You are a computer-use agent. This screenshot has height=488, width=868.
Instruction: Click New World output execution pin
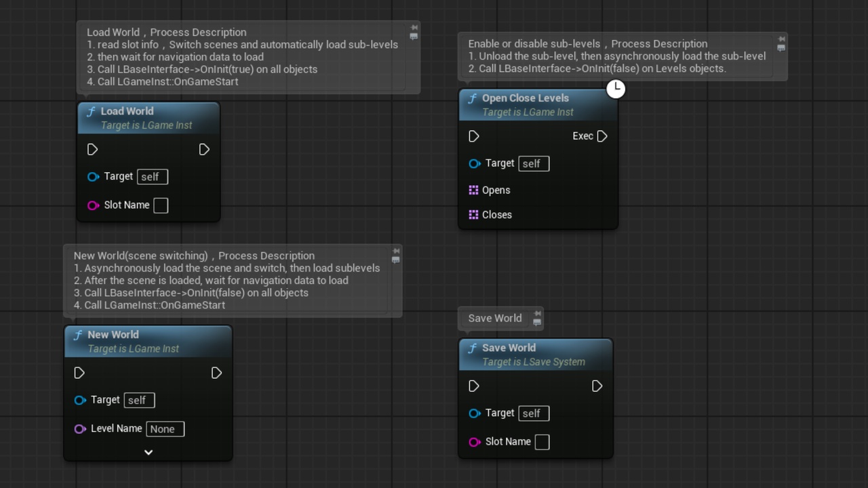click(216, 373)
